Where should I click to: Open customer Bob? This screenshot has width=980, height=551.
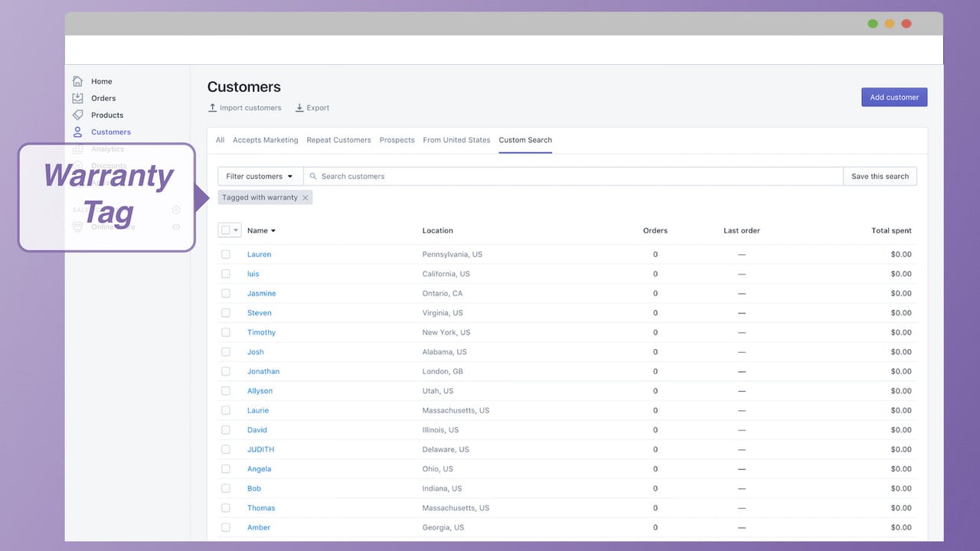(254, 488)
